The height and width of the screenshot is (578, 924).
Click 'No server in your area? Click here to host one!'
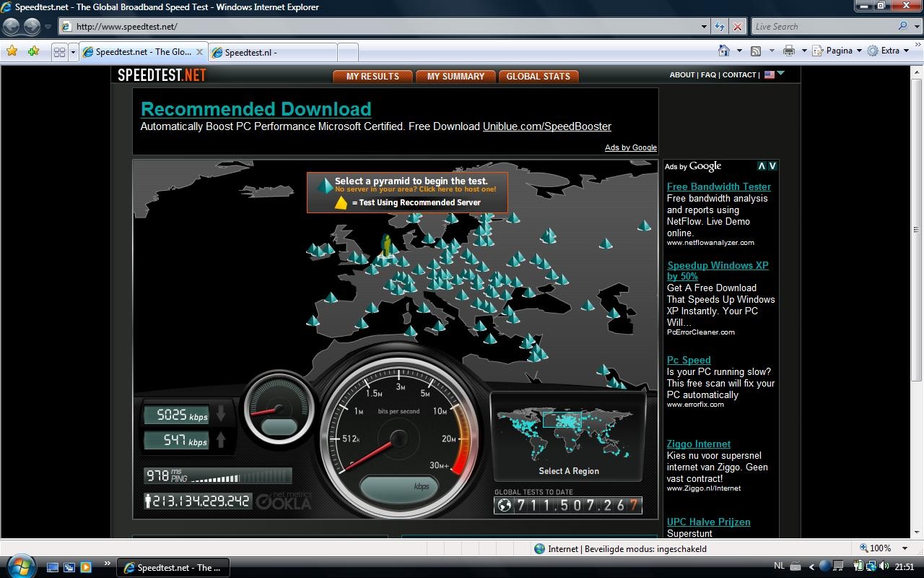tap(416, 189)
